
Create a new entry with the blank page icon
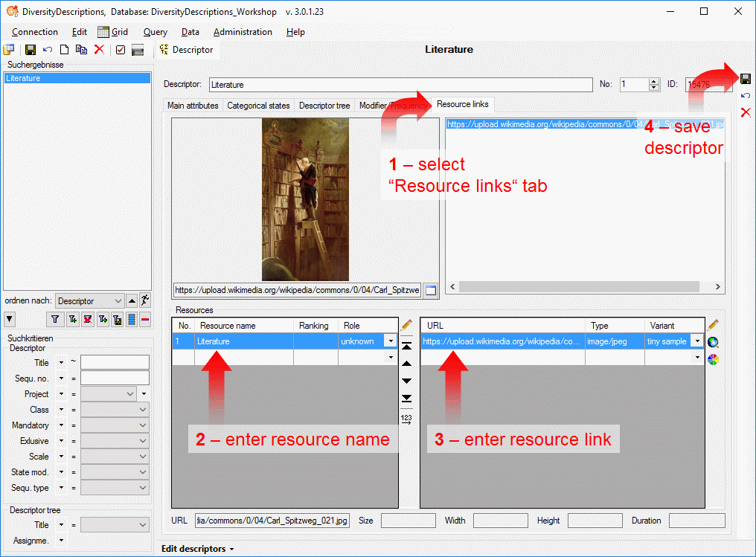[x=64, y=50]
